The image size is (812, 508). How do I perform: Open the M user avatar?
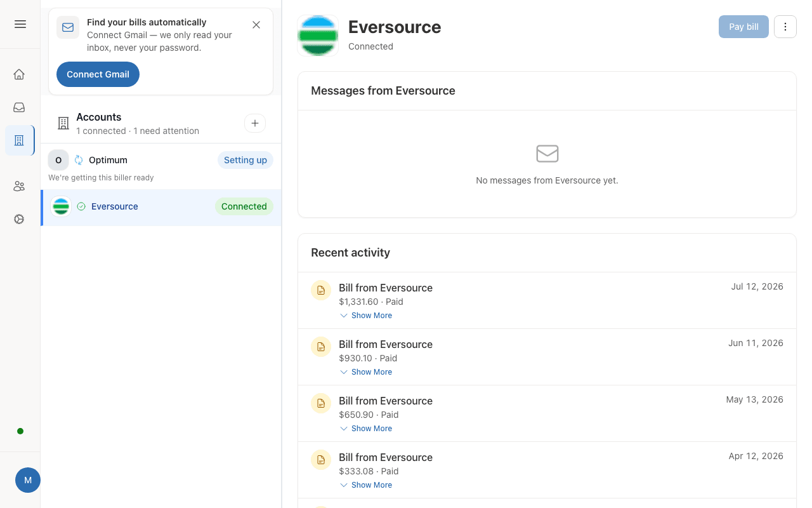pyautogui.click(x=28, y=480)
